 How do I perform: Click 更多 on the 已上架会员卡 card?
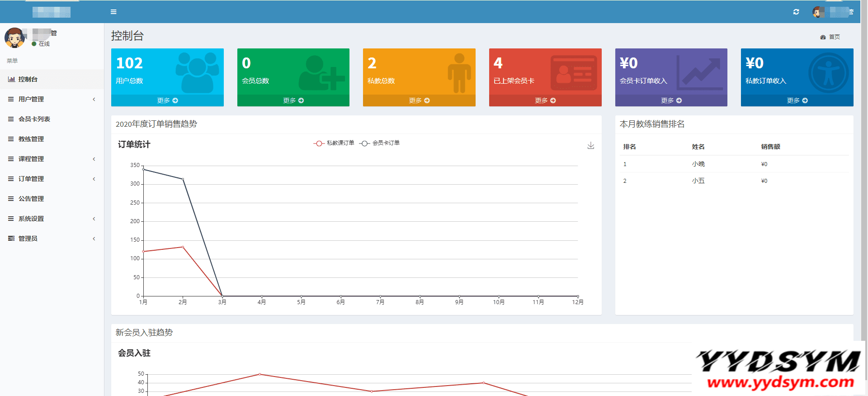click(x=545, y=100)
